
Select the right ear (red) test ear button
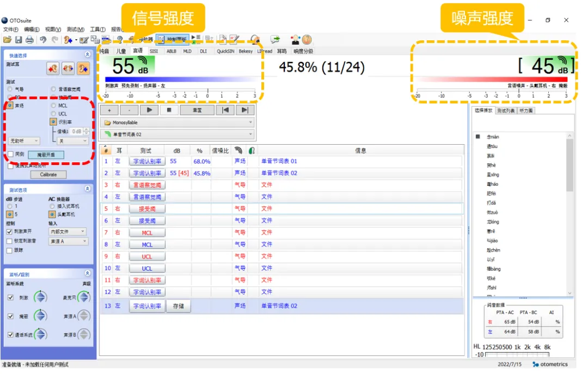click(53, 69)
